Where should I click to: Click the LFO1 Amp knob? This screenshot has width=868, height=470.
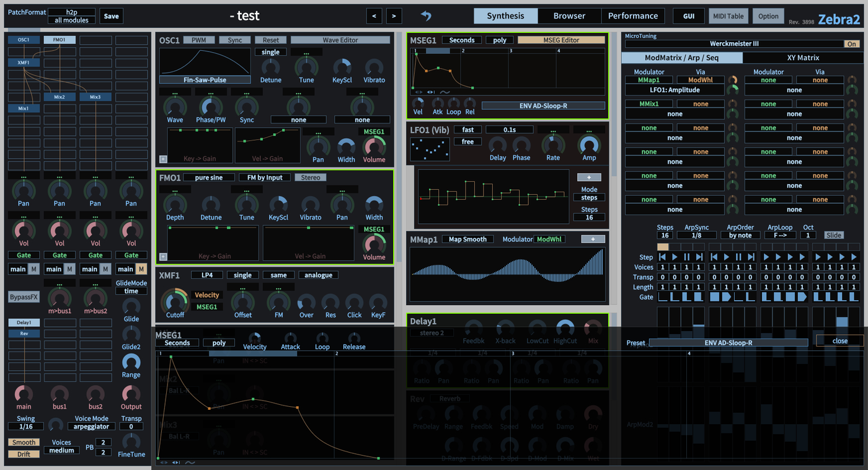point(589,144)
